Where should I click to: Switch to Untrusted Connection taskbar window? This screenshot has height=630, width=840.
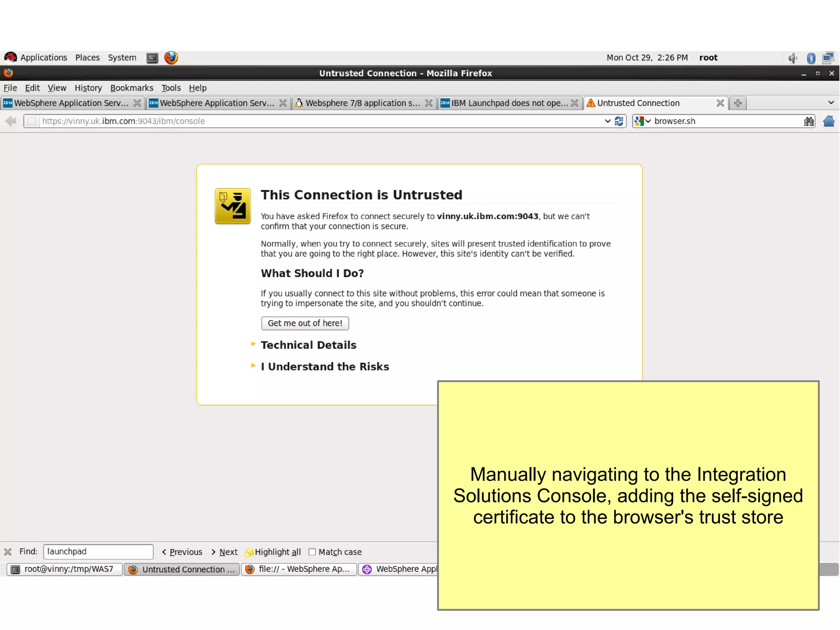pyautogui.click(x=182, y=569)
